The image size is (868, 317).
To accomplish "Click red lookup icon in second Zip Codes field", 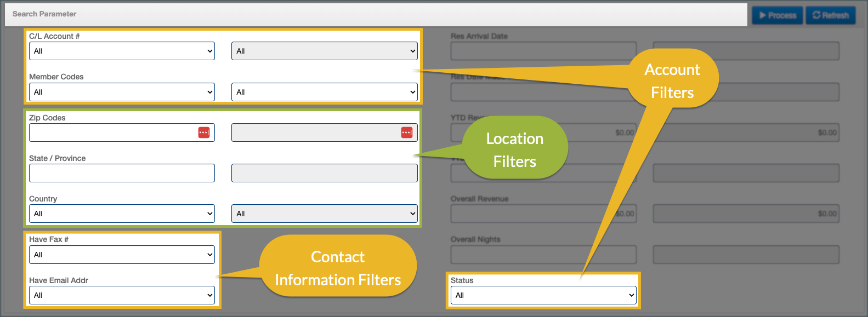I will (407, 132).
